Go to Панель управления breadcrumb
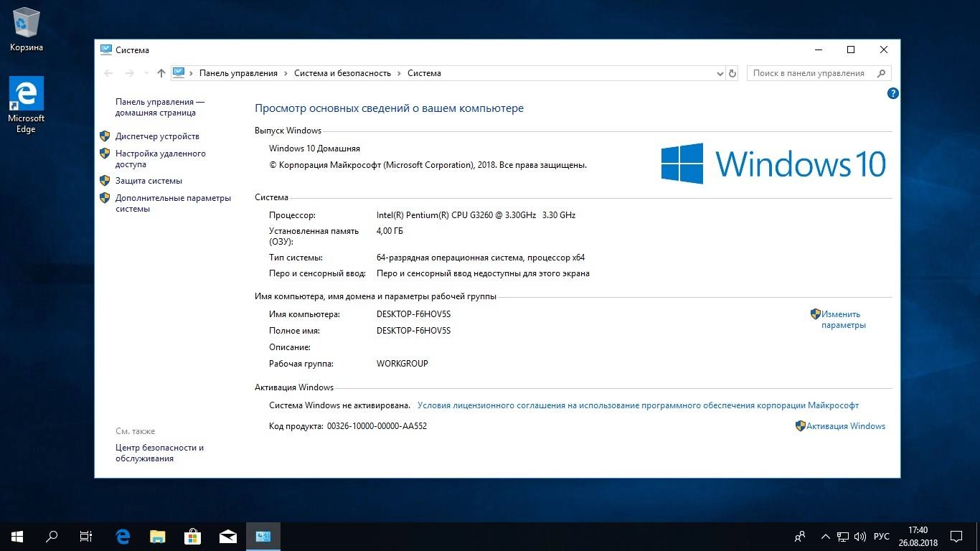Image resolution: width=980 pixels, height=551 pixels. [x=238, y=73]
